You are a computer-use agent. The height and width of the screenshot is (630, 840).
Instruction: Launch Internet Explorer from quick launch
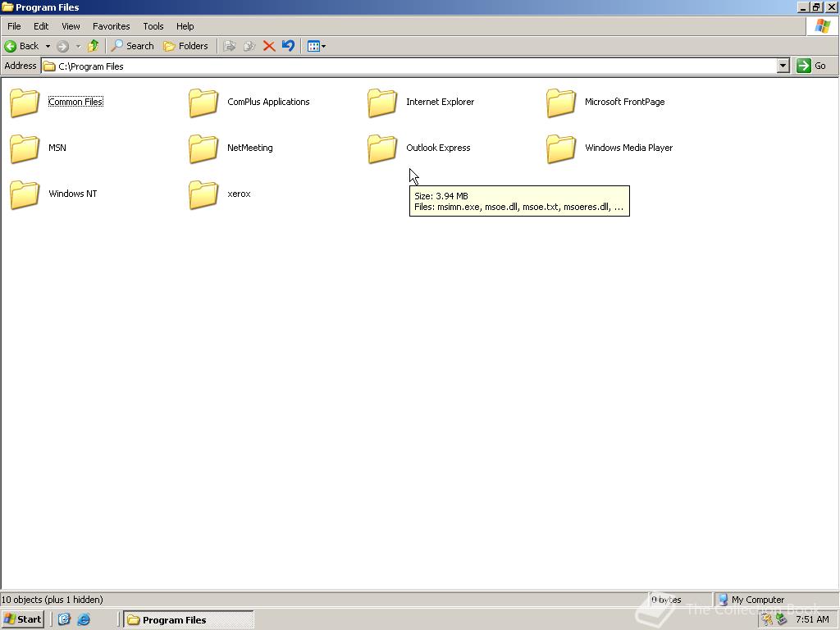coord(84,619)
